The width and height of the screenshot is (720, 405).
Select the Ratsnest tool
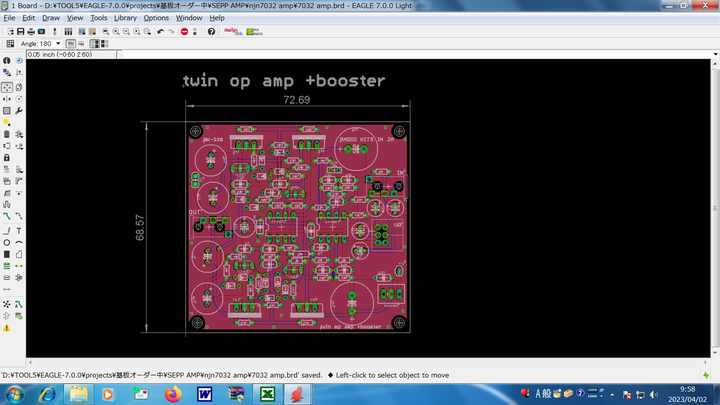(6, 304)
